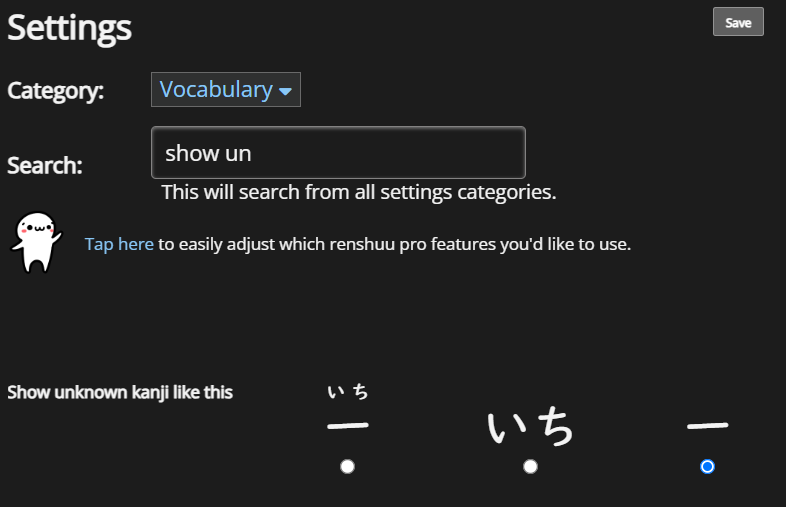
Task: Click the 'renshuu pro features' sentence text
Action: point(395,244)
